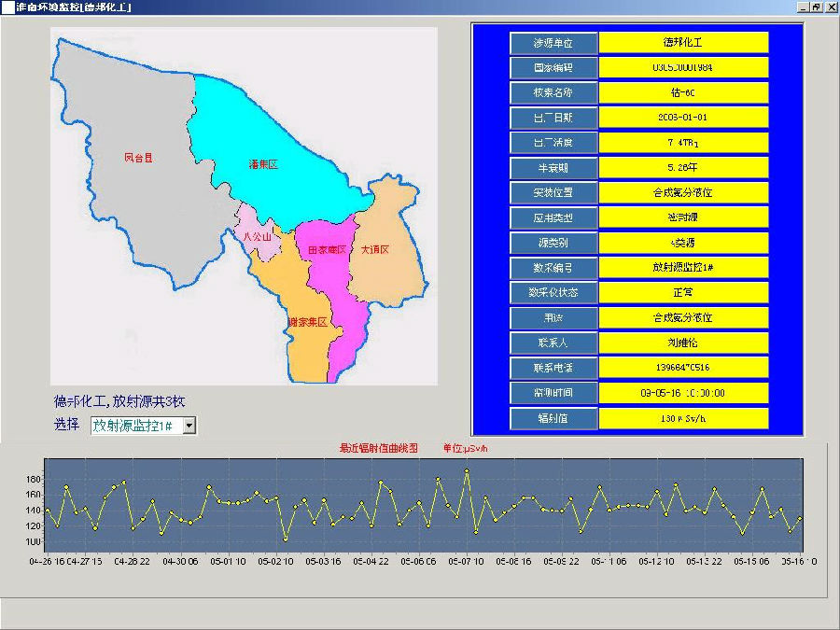Click the 核素名称 label button

[x=553, y=93]
